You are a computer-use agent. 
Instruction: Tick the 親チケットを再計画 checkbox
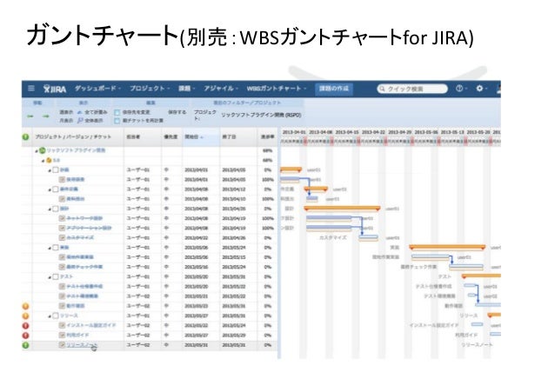coord(117,121)
